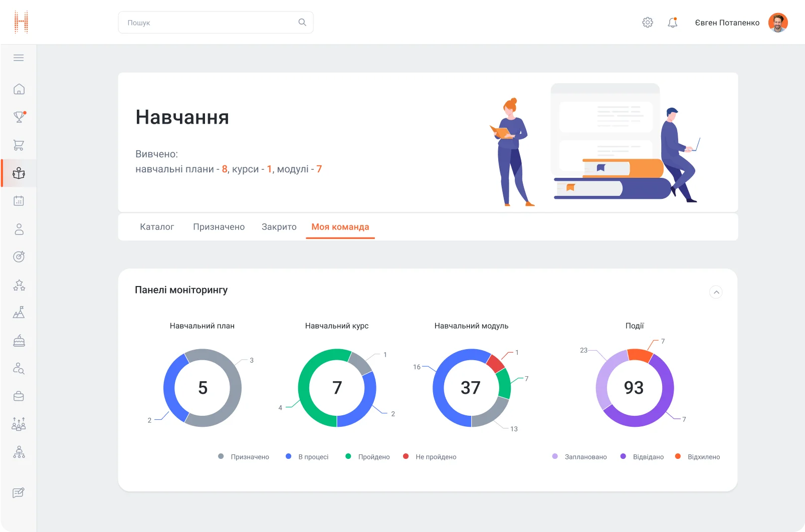Open the settings gear icon
This screenshot has height=532, width=805.
tap(647, 23)
